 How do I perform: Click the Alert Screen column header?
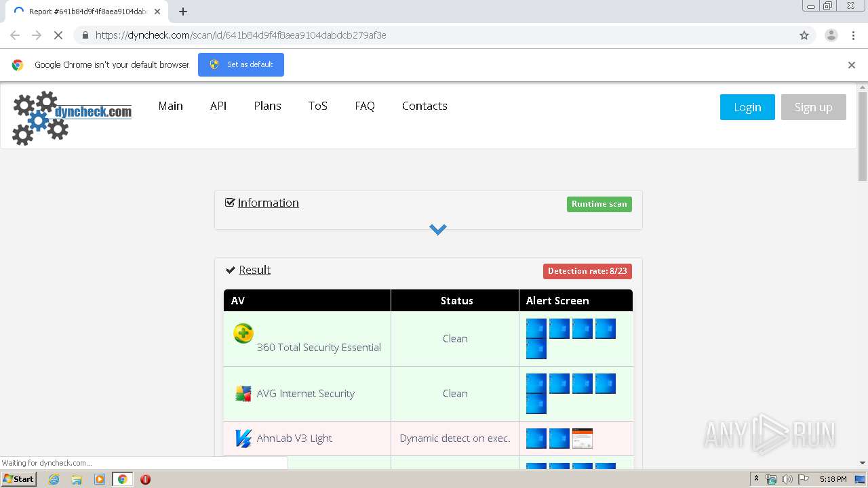coord(576,300)
